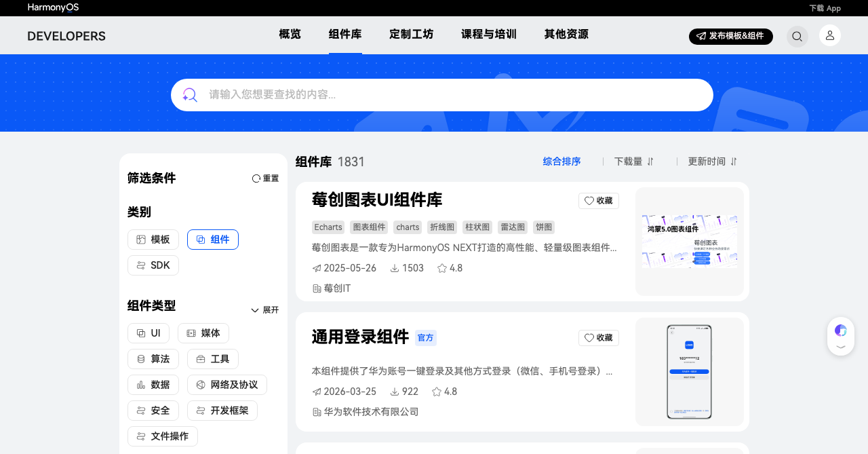
Task: Open the 概览 nav tab
Action: [x=290, y=35]
